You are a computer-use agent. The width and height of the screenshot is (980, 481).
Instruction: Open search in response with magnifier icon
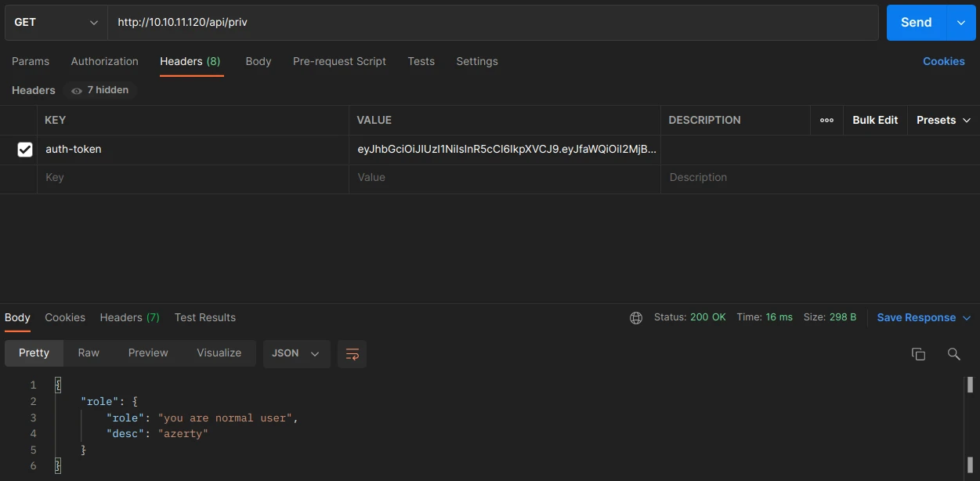[953, 354]
